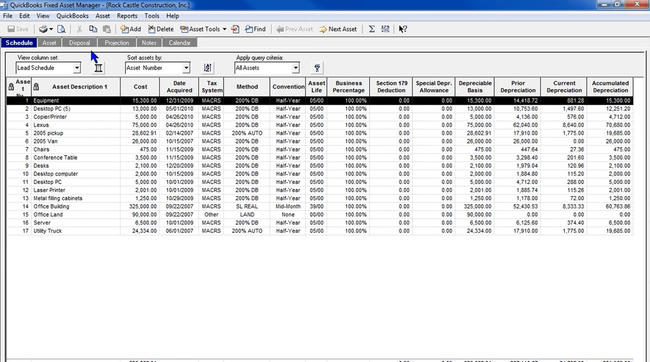Open the View menu

click(x=43, y=16)
